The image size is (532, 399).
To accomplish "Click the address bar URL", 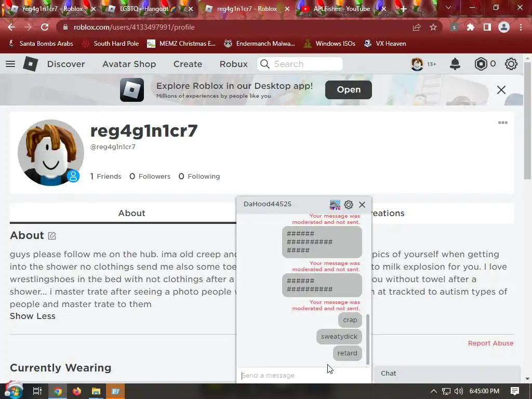I will (134, 27).
